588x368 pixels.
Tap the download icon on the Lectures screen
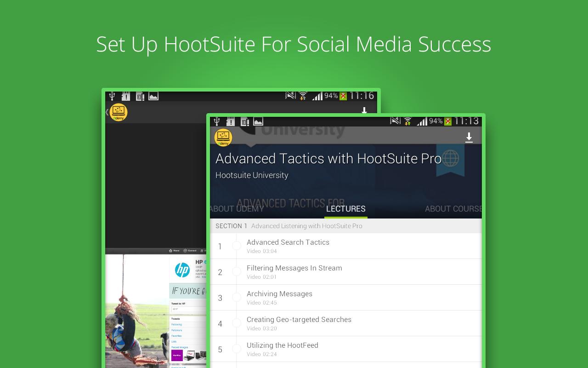coord(469,137)
